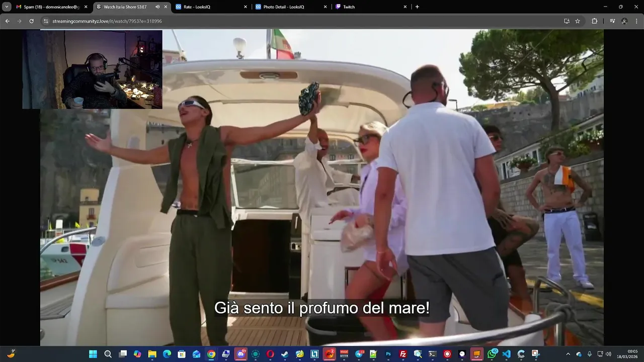The image size is (644, 362).
Task: Open Voicemeeter from the taskbar
Action: [344, 354]
